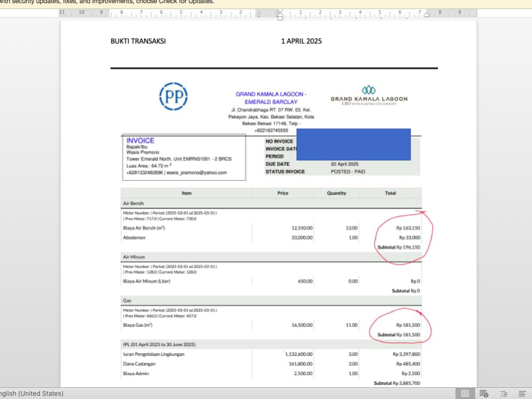Screen dimensions: 532x399
Task: Click the Dana Cadangan label
Action: point(139,364)
